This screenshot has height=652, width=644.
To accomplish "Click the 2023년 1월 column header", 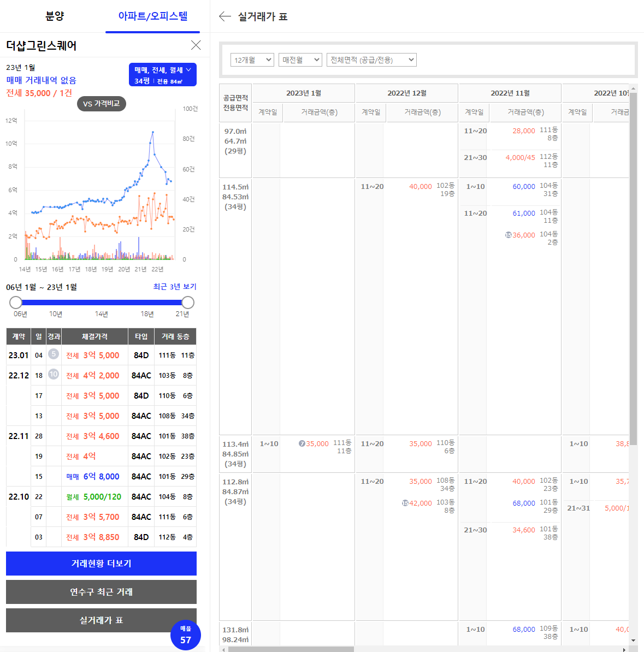I will click(303, 93).
